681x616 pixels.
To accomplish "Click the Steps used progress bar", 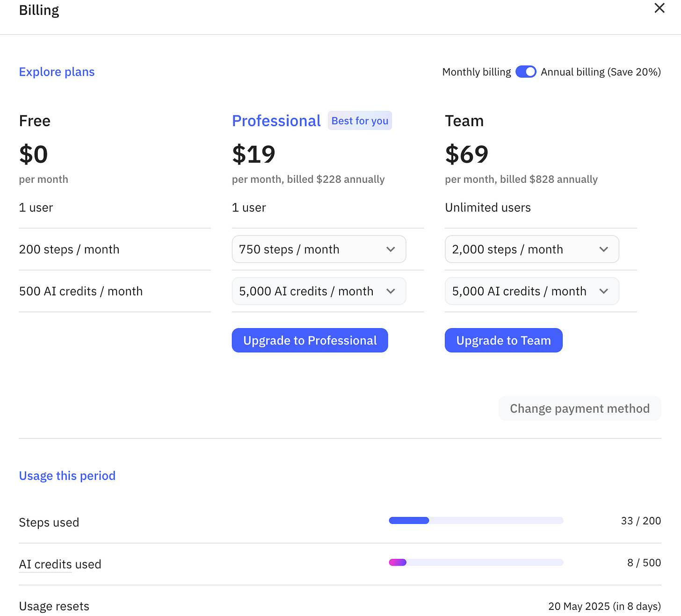I will pos(476,521).
